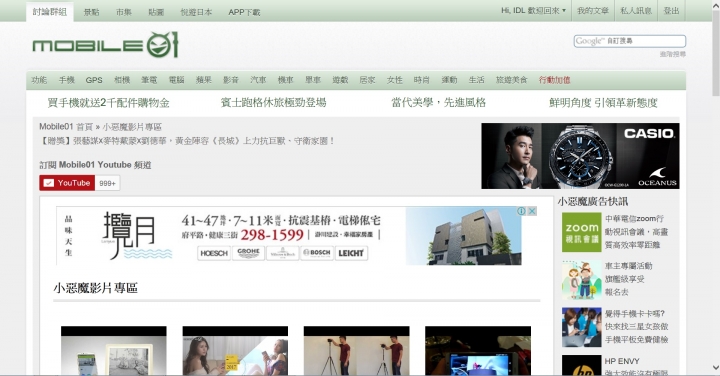This screenshot has height=376, width=720.
Task: Click the 當代美學，先進風格 promo link
Action: coord(439,103)
